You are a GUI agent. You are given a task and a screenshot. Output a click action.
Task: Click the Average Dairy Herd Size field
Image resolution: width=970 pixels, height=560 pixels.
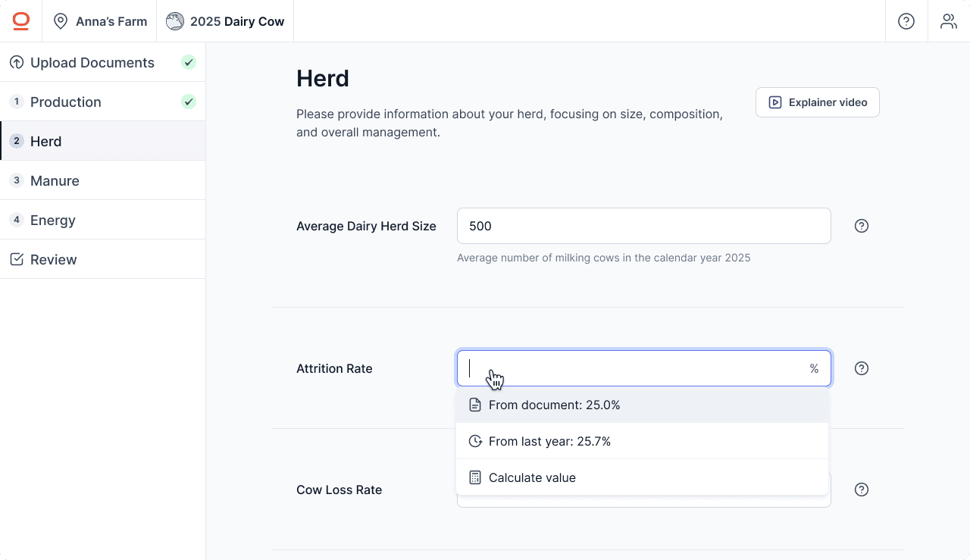(x=643, y=226)
